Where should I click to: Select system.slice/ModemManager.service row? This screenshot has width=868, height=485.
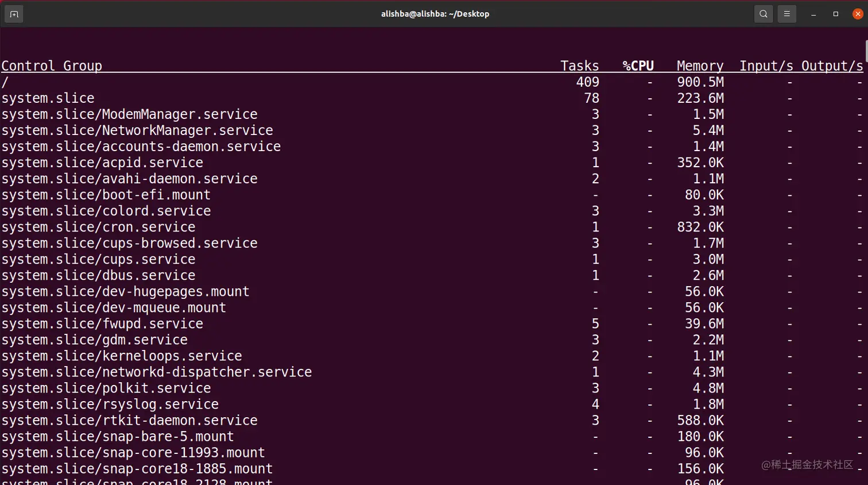click(x=432, y=114)
